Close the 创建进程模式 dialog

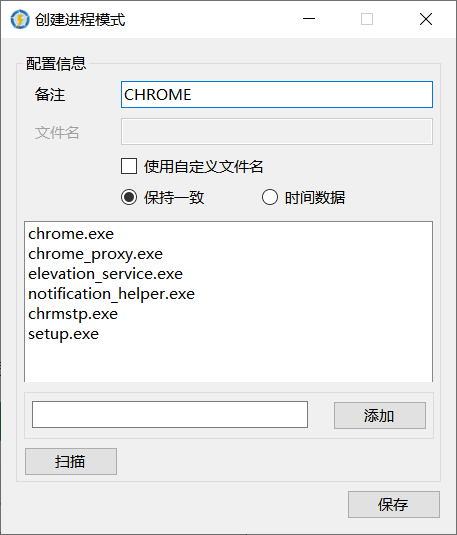pos(426,19)
